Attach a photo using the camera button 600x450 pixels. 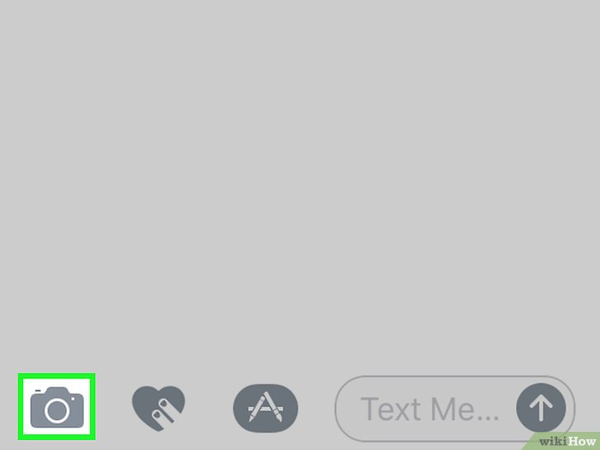coord(57,407)
